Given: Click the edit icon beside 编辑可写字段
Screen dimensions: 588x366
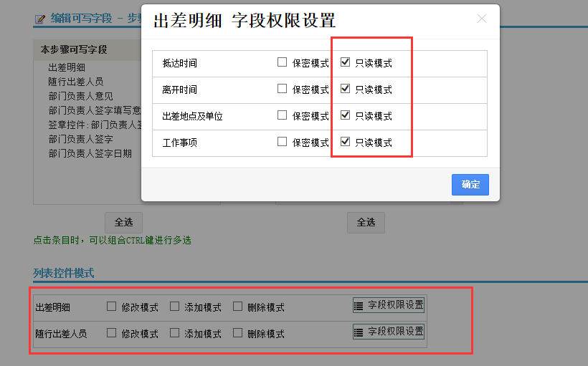Looking at the screenshot, I should pyautogui.click(x=40, y=19).
